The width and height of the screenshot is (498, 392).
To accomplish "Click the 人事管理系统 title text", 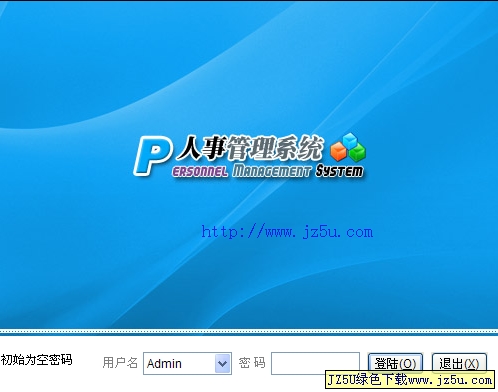I will coord(250,147).
